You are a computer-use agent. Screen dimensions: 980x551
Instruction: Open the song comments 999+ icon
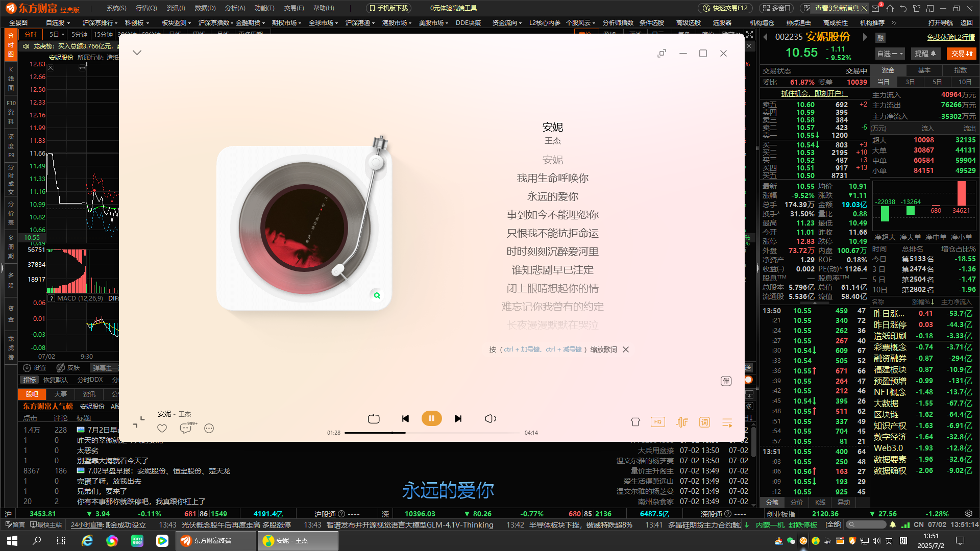point(187,428)
